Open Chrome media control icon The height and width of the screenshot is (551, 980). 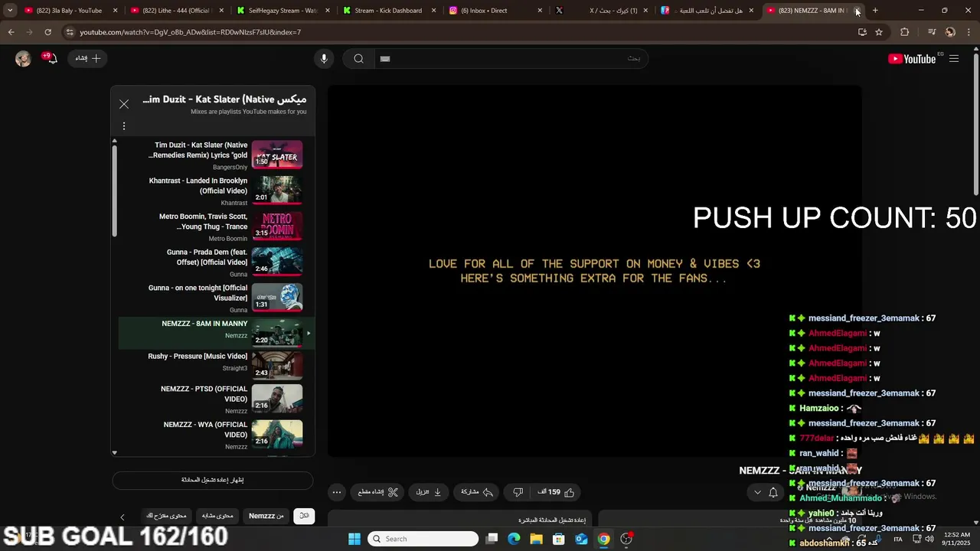[932, 32]
